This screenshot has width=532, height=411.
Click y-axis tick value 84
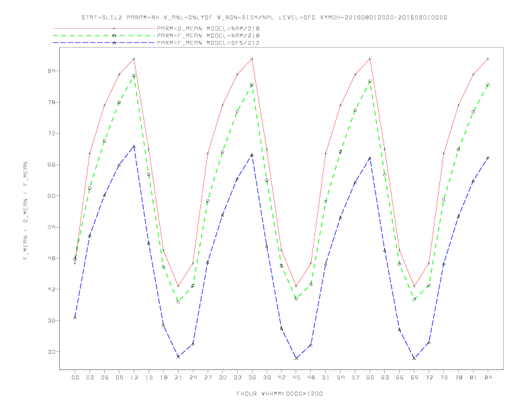pyautogui.click(x=51, y=71)
